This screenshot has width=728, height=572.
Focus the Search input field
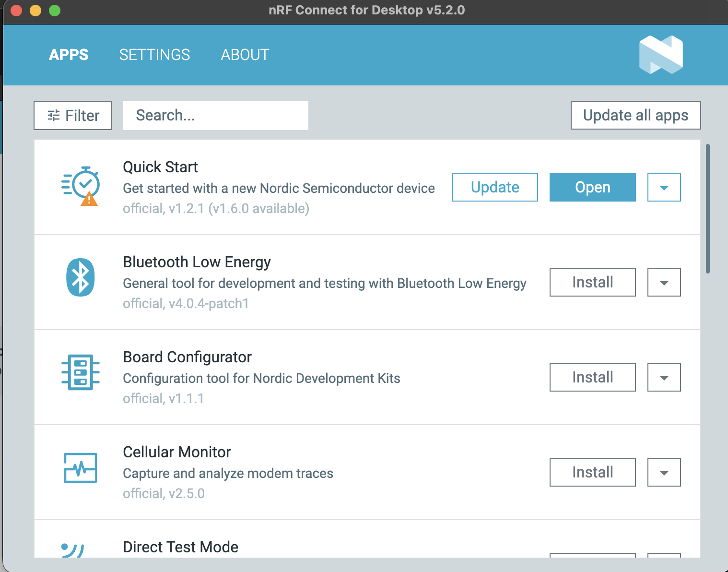pos(216,115)
